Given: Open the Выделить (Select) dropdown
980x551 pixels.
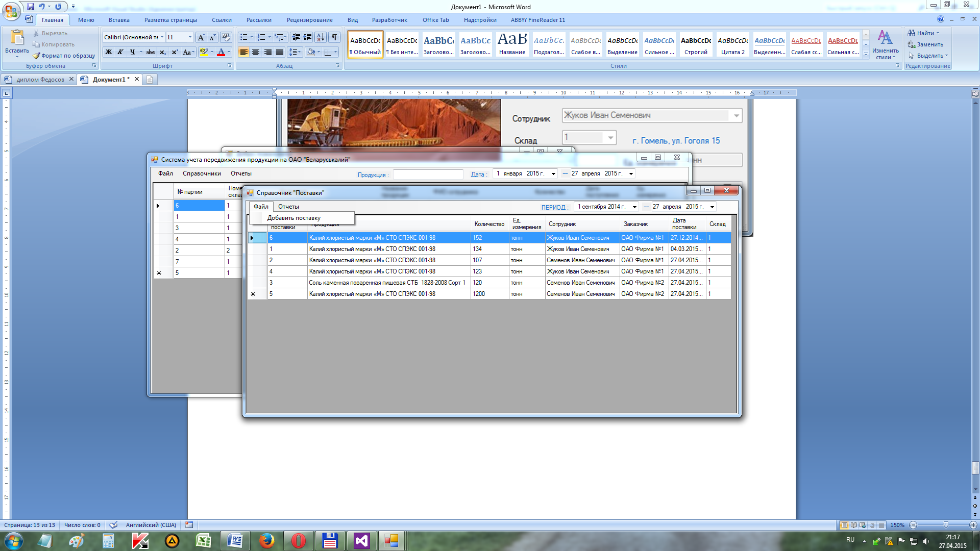Looking at the screenshot, I should click(x=927, y=56).
